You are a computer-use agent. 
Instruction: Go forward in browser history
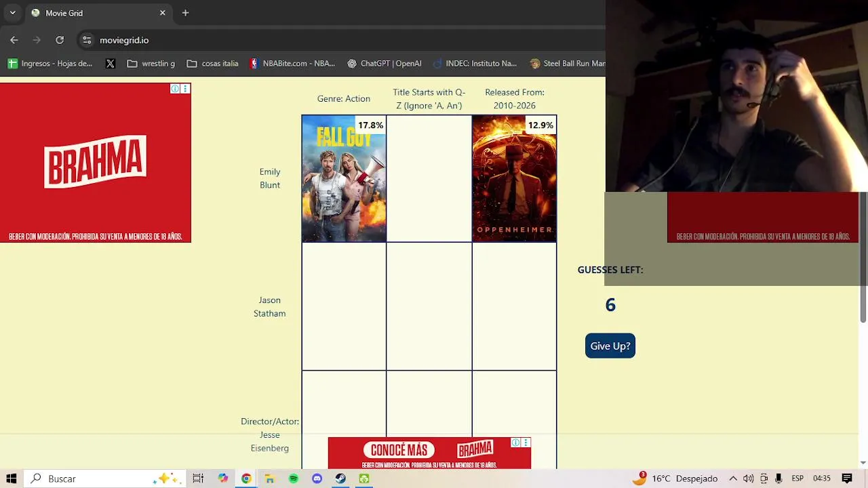37,40
